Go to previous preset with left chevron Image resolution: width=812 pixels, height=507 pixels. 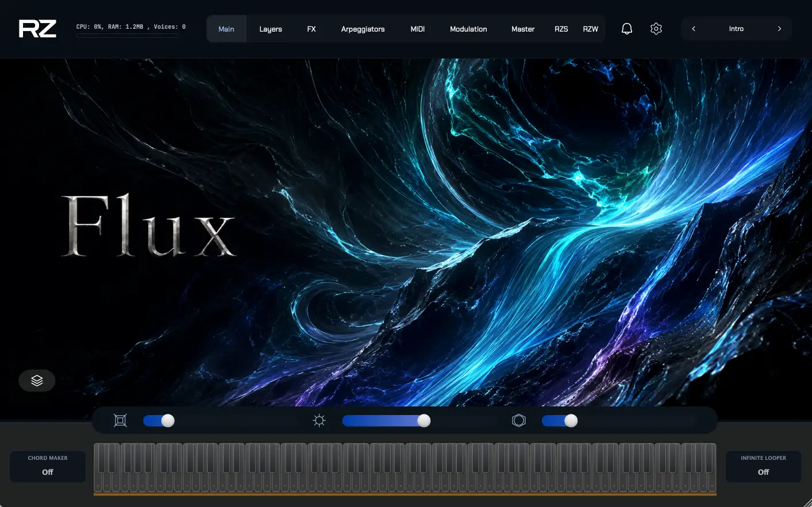pos(694,29)
